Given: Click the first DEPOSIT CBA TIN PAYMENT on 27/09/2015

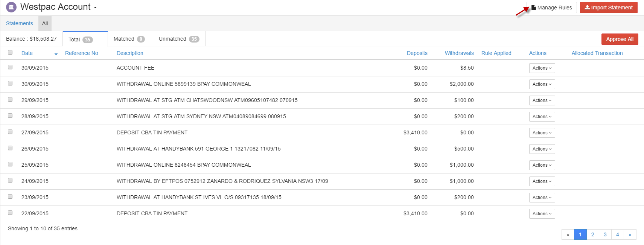Looking at the screenshot, I should [152, 132].
